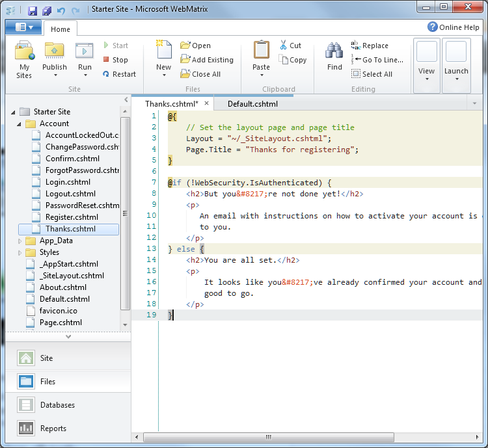The image size is (488, 448).
Task: Open Page.cshtml file
Action: [61, 323]
